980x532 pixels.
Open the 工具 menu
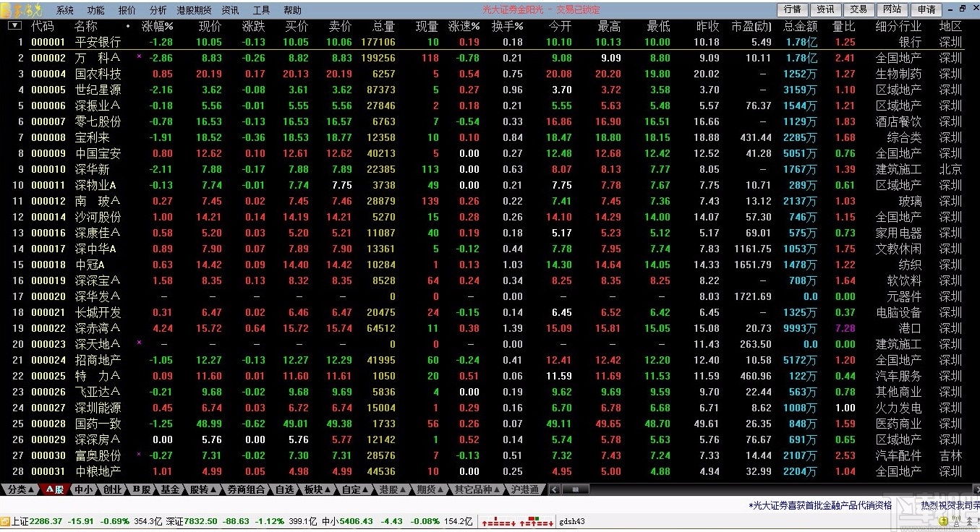[x=261, y=10]
